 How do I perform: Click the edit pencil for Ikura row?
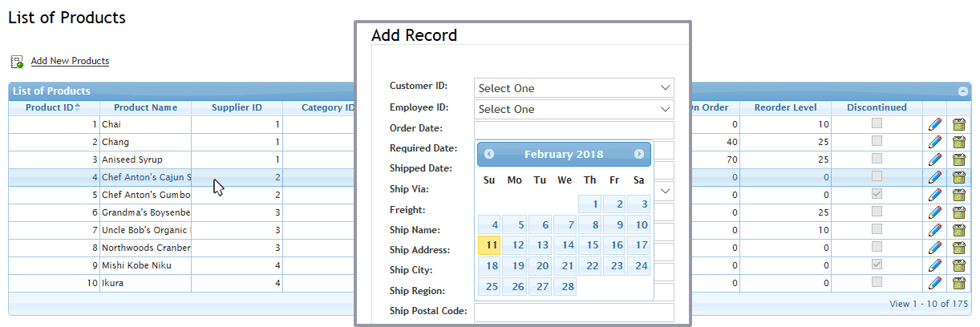(934, 283)
